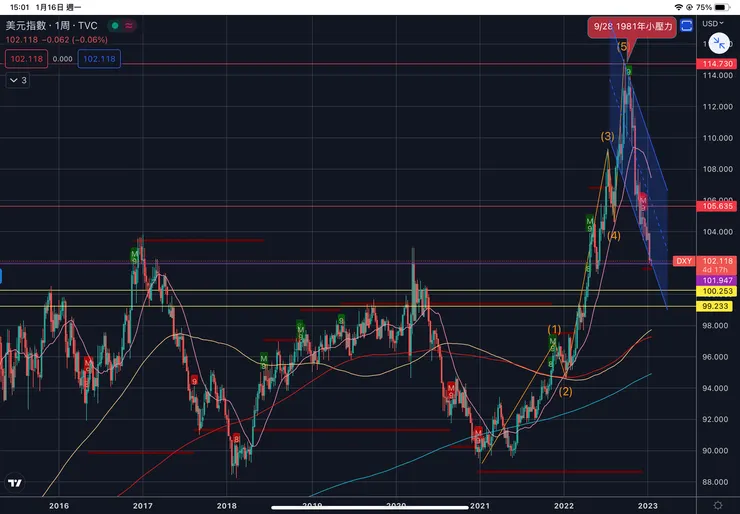
Task: Click the pink approximate-sign indicator icon
Action: [129, 25]
